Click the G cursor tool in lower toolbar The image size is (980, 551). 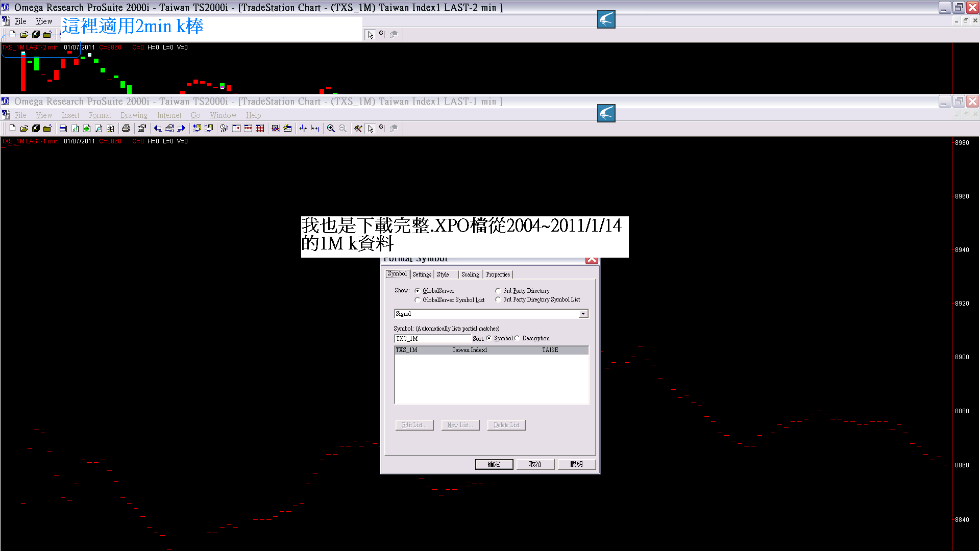coord(382,128)
